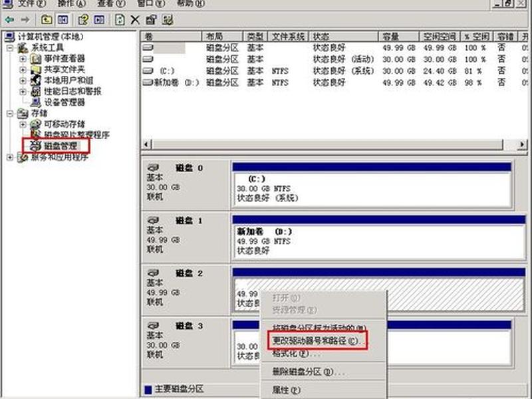Image resolution: width=532 pixels, height=399 pixels.
Task: Open the 文件(F) menu
Action: coord(31,4)
